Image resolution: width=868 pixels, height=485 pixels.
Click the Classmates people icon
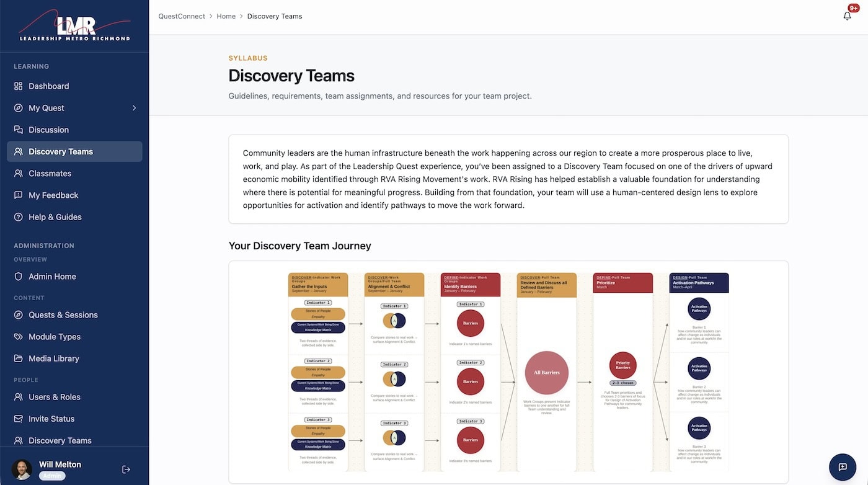19,174
